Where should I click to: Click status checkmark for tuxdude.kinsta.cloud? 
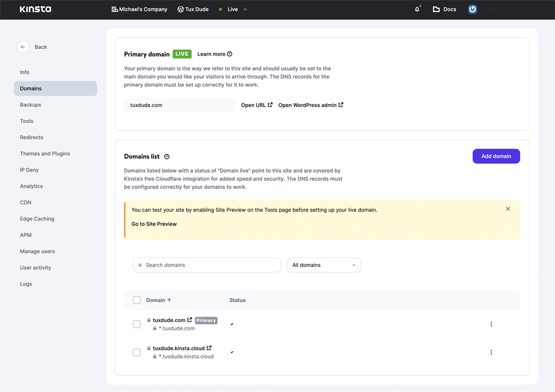[232, 352]
